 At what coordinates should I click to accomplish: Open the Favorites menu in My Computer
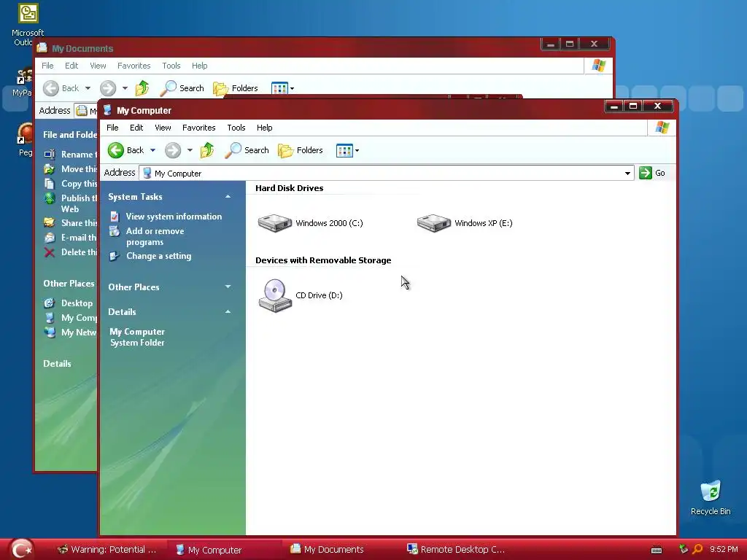(x=198, y=128)
